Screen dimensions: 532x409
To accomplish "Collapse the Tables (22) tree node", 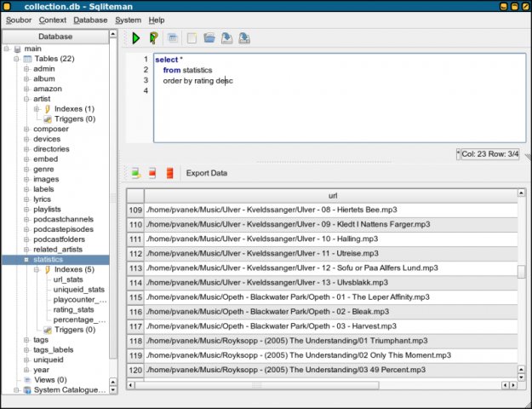I will coord(16,59).
